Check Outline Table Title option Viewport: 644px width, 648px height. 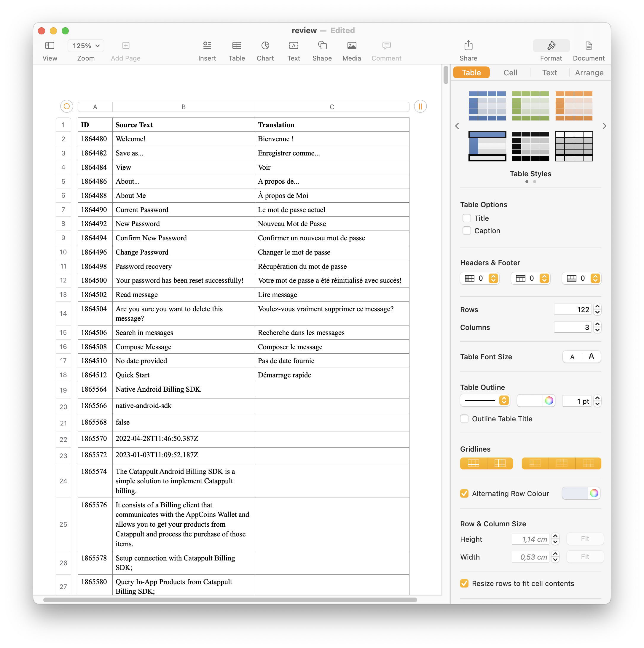point(464,418)
